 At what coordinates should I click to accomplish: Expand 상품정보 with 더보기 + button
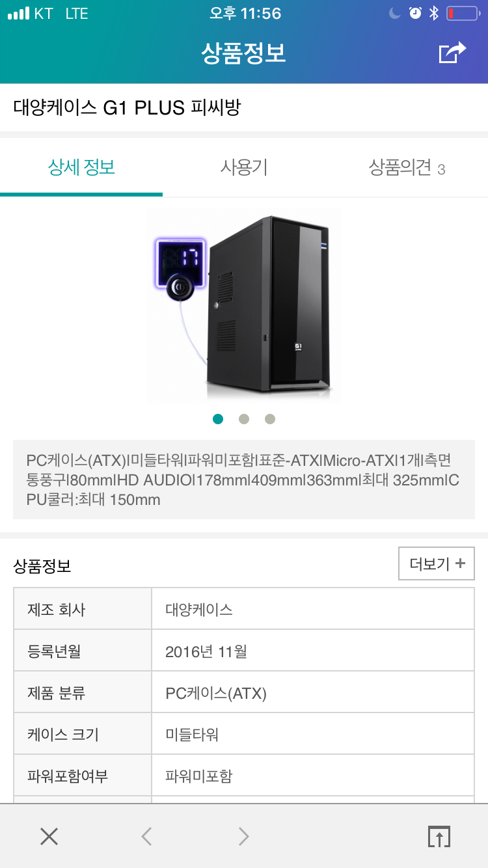[437, 563]
